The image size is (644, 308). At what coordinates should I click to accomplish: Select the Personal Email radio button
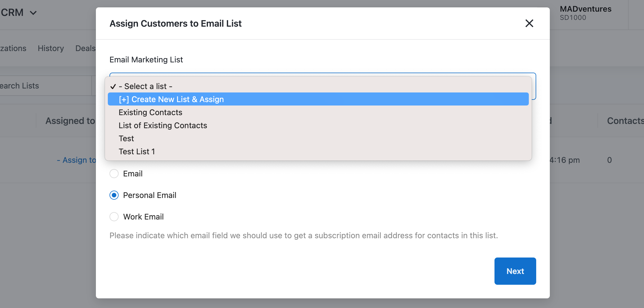coord(114,195)
